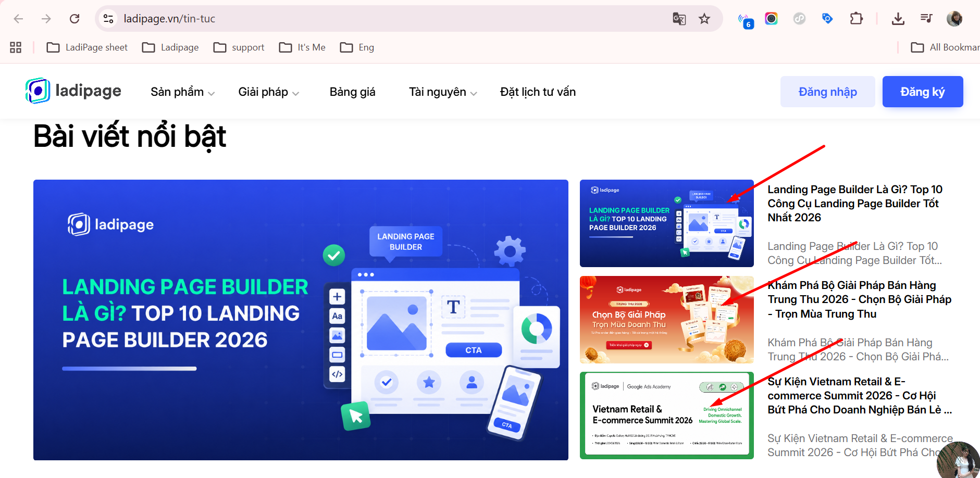Open article title Sự Kiện Vietnam Retail & E-commerce Summit
This screenshot has width=980, height=478.
(x=860, y=396)
